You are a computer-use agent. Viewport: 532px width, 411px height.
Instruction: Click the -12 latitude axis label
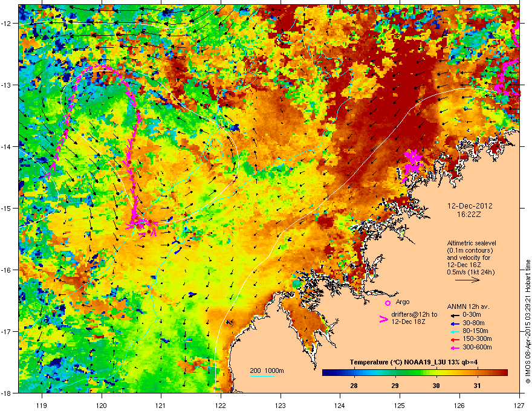point(7,24)
